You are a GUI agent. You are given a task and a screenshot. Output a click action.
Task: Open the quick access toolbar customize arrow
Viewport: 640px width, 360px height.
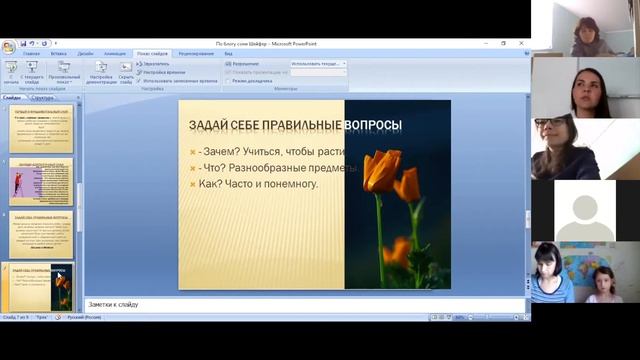pos(56,44)
